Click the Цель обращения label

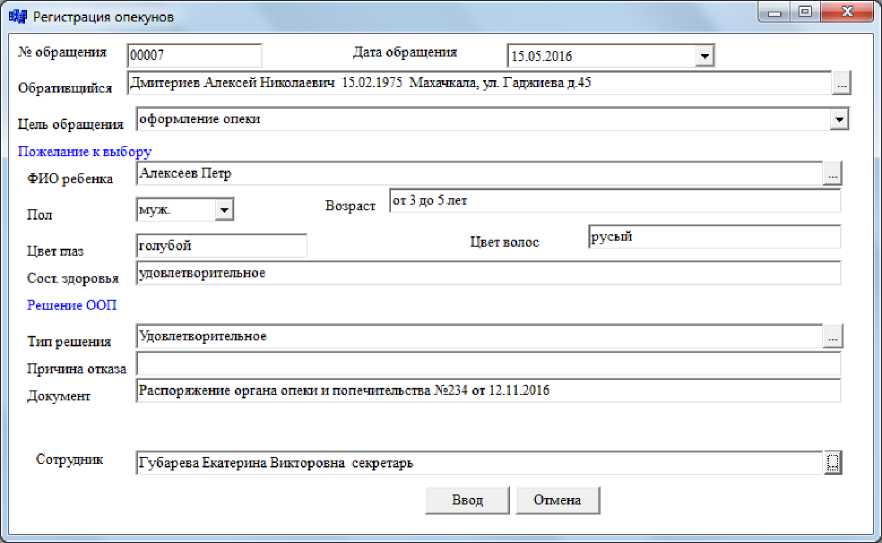click(x=70, y=124)
